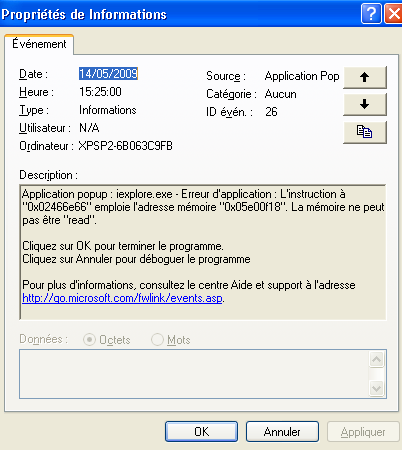Copy event details to clipboard
The image size is (402, 450).
pos(365,132)
